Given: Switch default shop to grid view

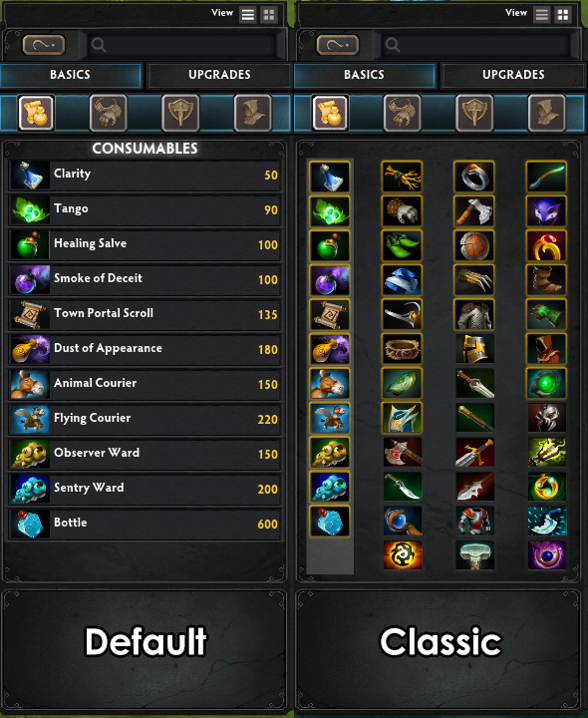Looking at the screenshot, I should tap(269, 15).
